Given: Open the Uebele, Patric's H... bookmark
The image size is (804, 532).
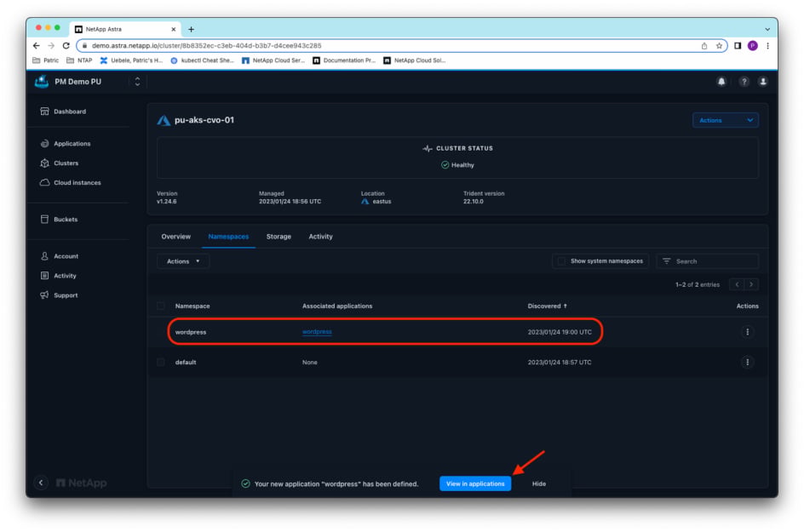Looking at the screenshot, I should pyautogui.click(x=131, y=60).
